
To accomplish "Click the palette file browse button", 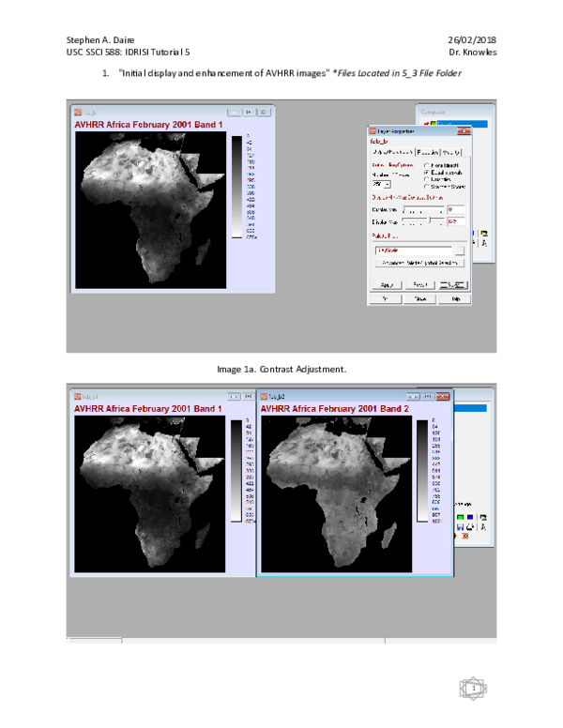I will pos(459,250).
